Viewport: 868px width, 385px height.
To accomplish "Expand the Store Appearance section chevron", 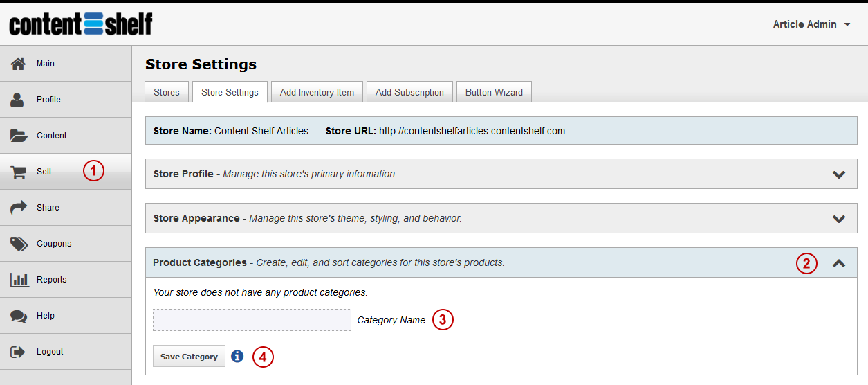I will click(839, 219).
